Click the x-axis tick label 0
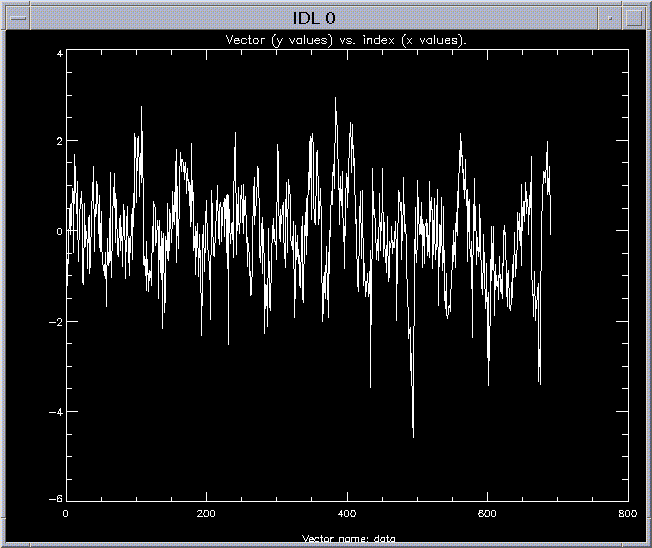The image size is (652, 548). pyautogui.click(x=66, y=514)
